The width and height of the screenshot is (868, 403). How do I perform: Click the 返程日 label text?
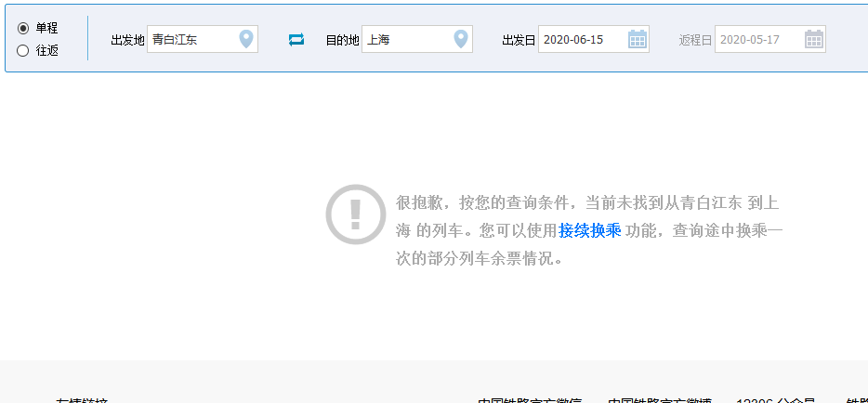pos(695,40)
